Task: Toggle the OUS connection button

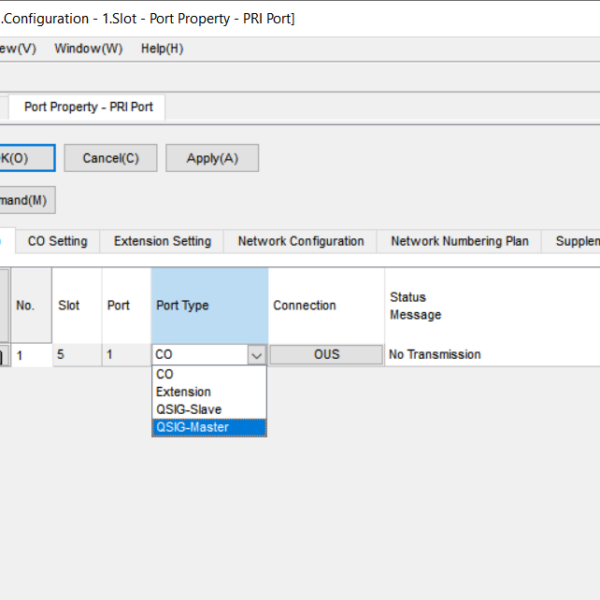Action: pos(326,355)
